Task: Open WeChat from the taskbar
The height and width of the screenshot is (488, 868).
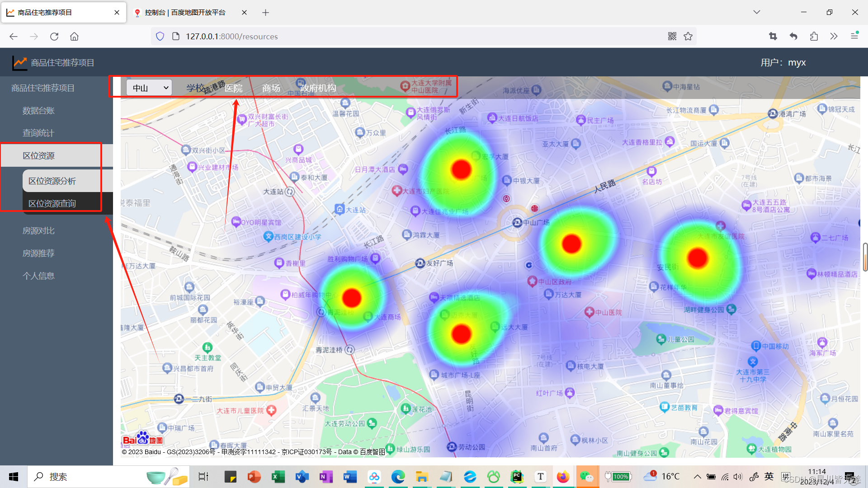Action: 587,477
